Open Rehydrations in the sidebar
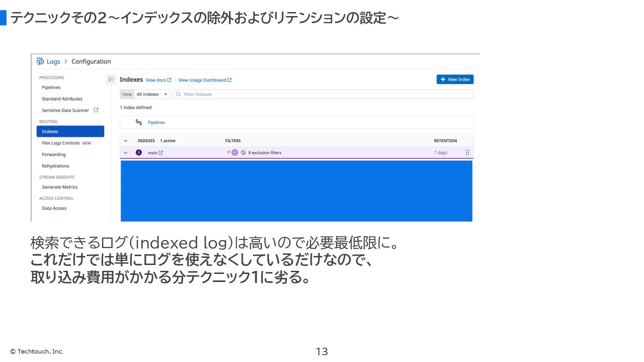Viewport: 644px width, 362px height. 55,166
